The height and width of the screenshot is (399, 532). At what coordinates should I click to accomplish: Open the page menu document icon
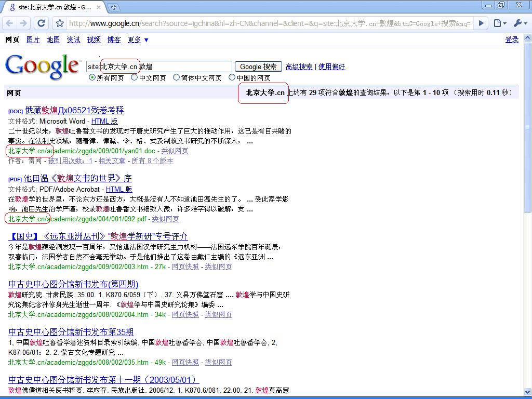click(x=500, y=23)
